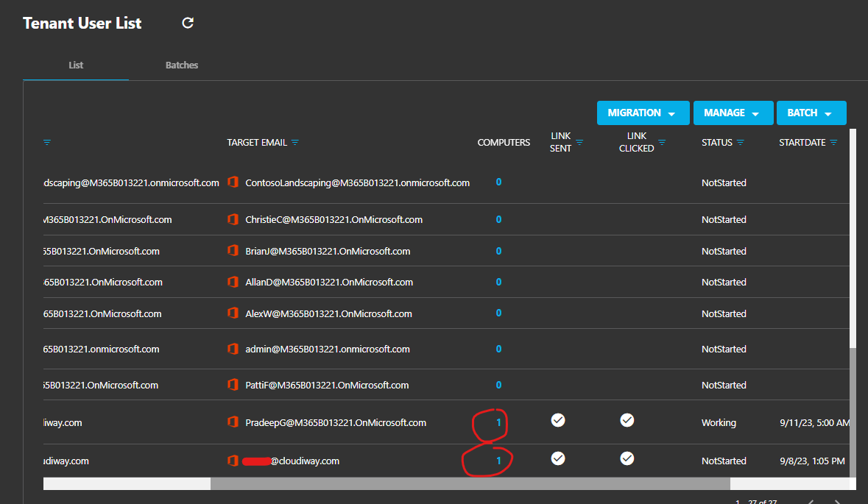Select the List tab
868x504 pixels.
click(76, 65)
